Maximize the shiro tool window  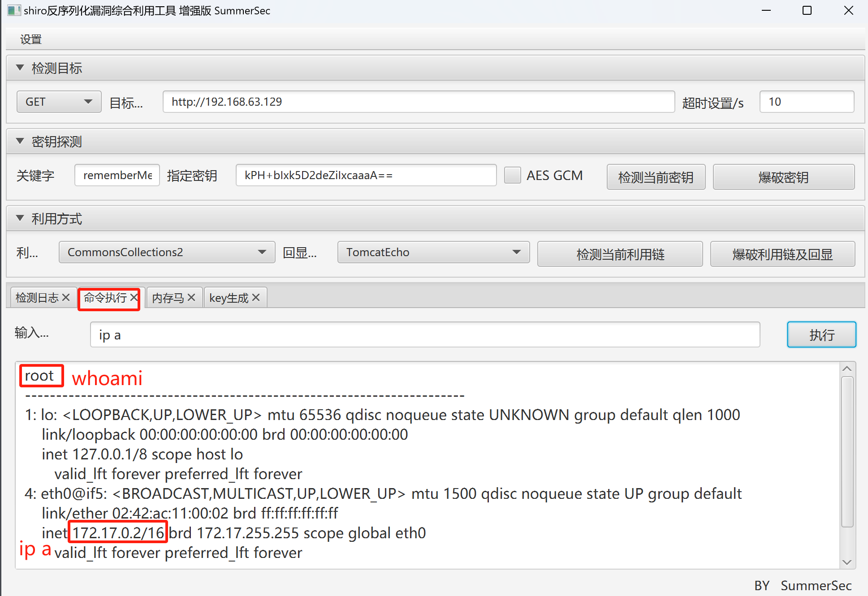[807, 11]
